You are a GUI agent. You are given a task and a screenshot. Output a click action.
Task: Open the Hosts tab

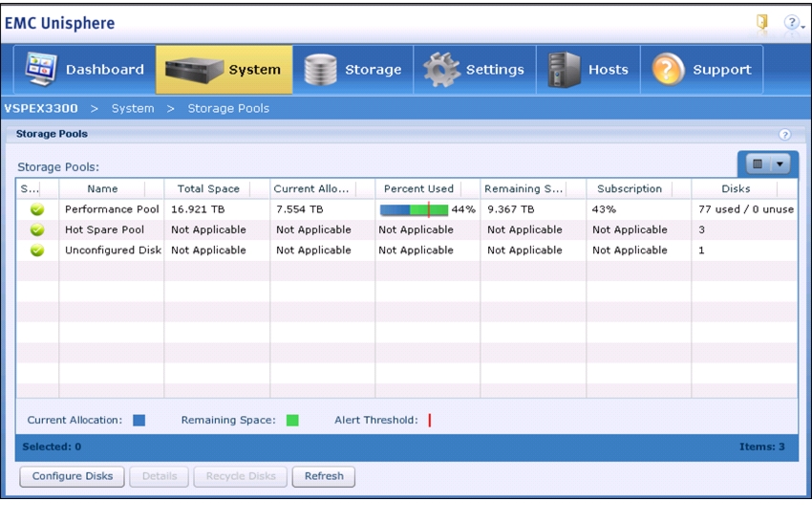(588, 70)
